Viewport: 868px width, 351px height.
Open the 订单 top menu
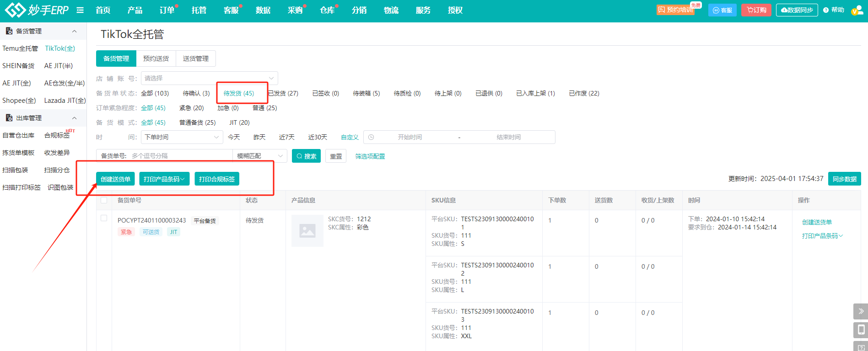click(167, 10)
